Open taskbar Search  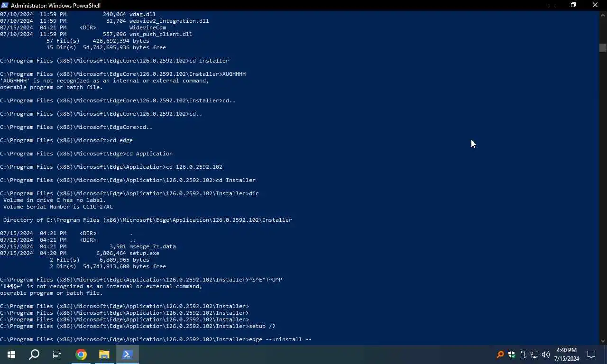[34, 355]
